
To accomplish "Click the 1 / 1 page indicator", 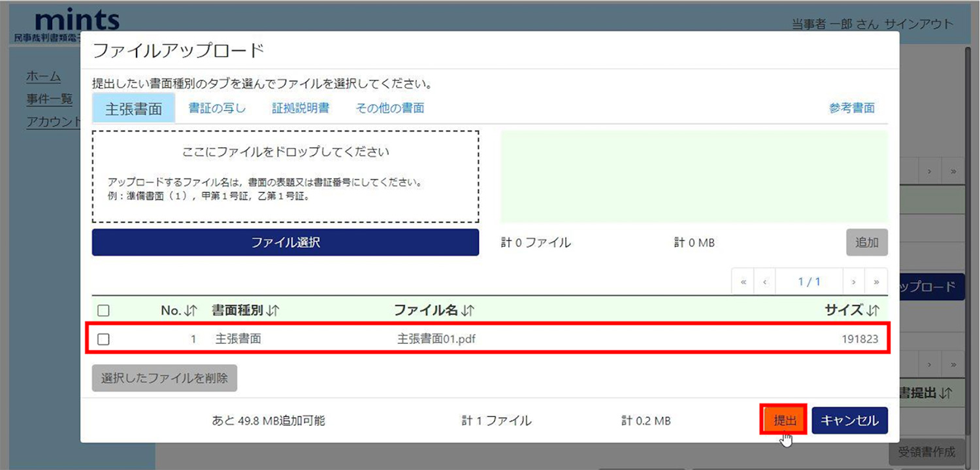I will pyautogui.click(x=809, y=282).
